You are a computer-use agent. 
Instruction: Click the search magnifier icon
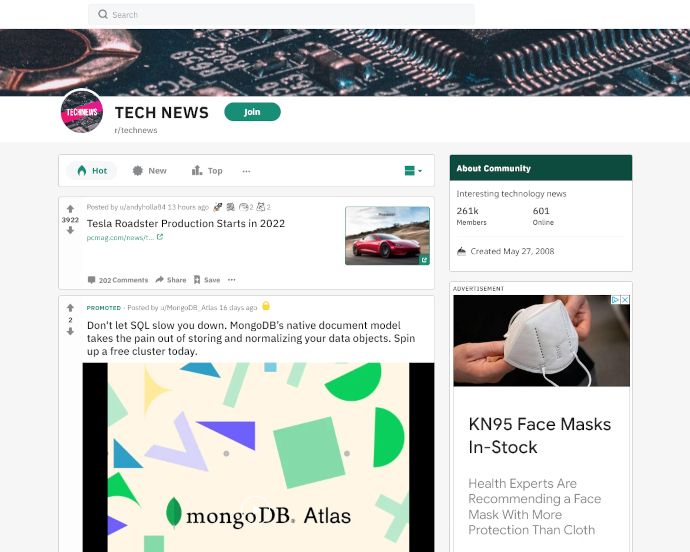pyautogui.click(x=103, y=15)
